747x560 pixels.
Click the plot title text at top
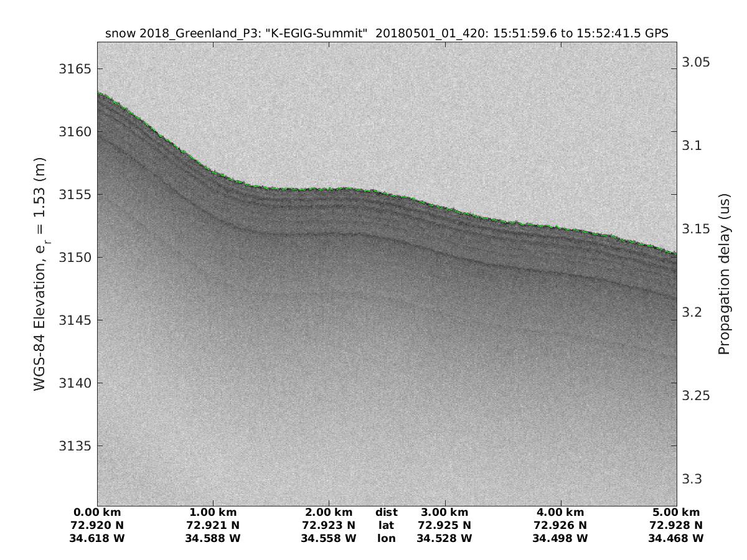pos(387,34)
